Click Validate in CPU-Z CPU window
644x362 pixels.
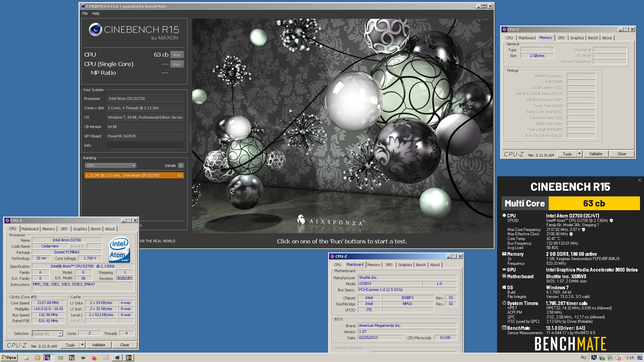(x=99, y=345)
